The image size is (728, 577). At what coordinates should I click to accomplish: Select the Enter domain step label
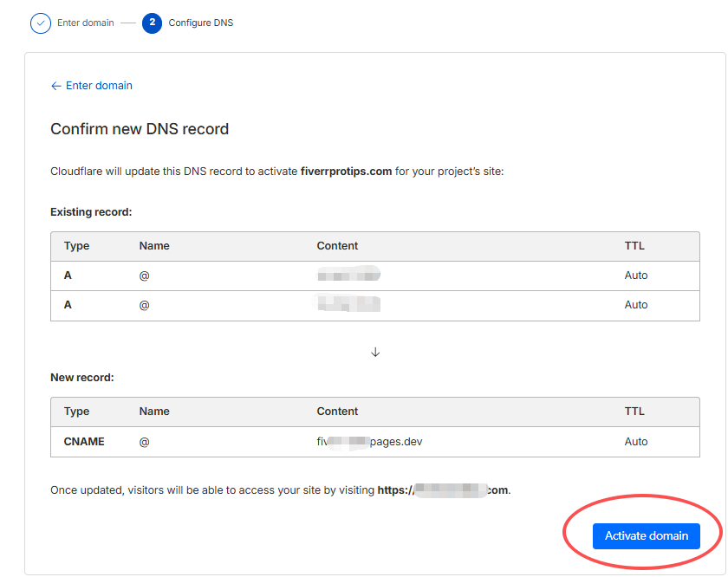[85, 23]
